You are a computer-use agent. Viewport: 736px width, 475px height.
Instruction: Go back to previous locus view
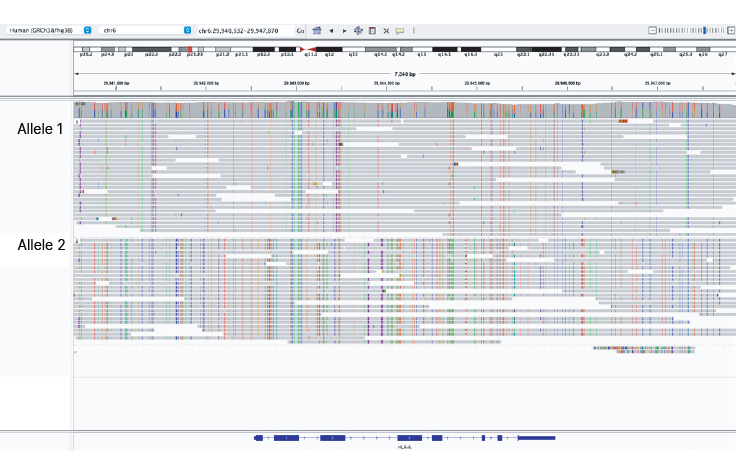point(331,31)
